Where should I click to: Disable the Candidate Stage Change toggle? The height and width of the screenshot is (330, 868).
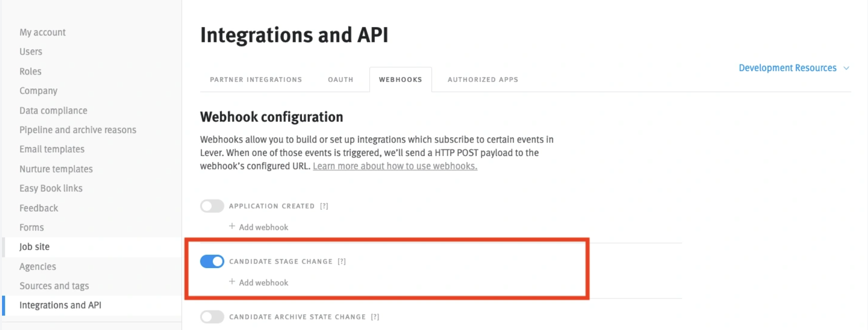click(212, 261)
